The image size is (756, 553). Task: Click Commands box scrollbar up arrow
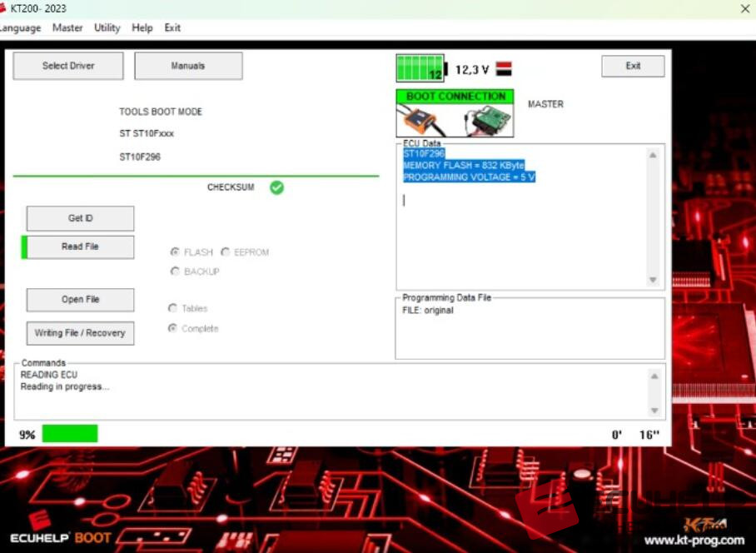[x=654, y=376]
